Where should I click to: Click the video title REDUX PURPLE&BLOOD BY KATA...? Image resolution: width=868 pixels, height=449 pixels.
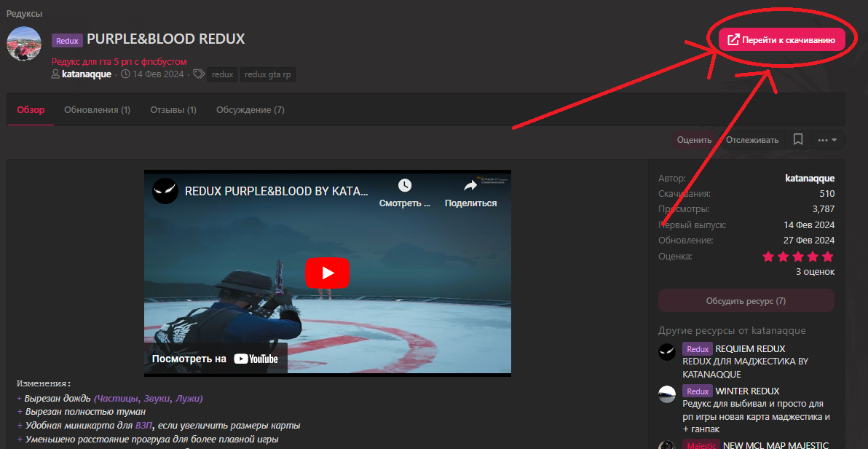click(x=276, y=191)
